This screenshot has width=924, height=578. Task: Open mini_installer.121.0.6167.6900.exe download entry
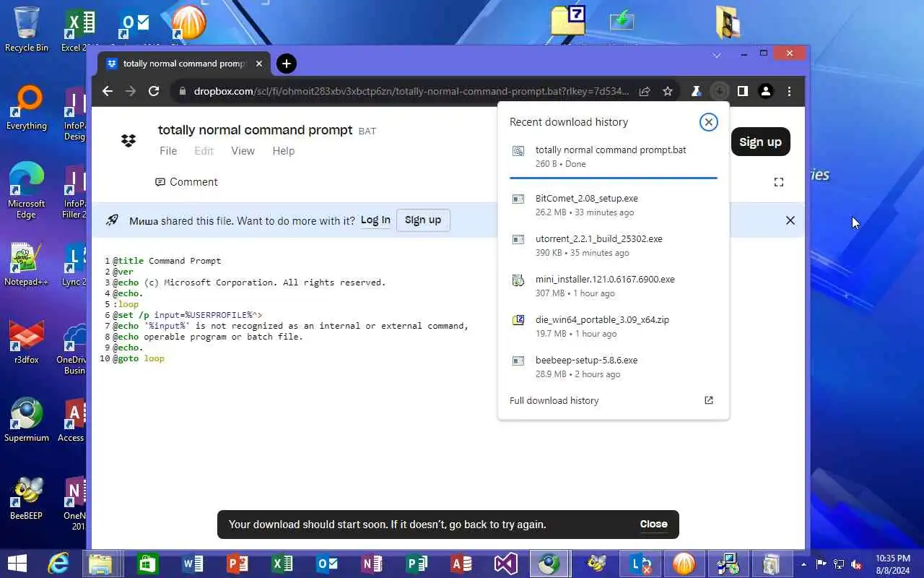pos(614,286)
